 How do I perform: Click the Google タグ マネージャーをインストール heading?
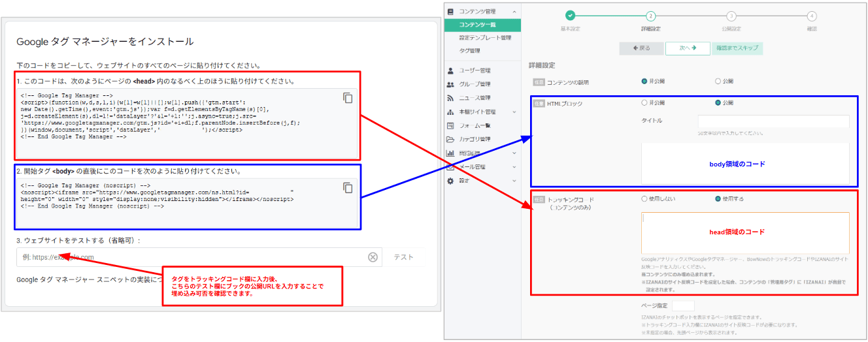[105, 41]
